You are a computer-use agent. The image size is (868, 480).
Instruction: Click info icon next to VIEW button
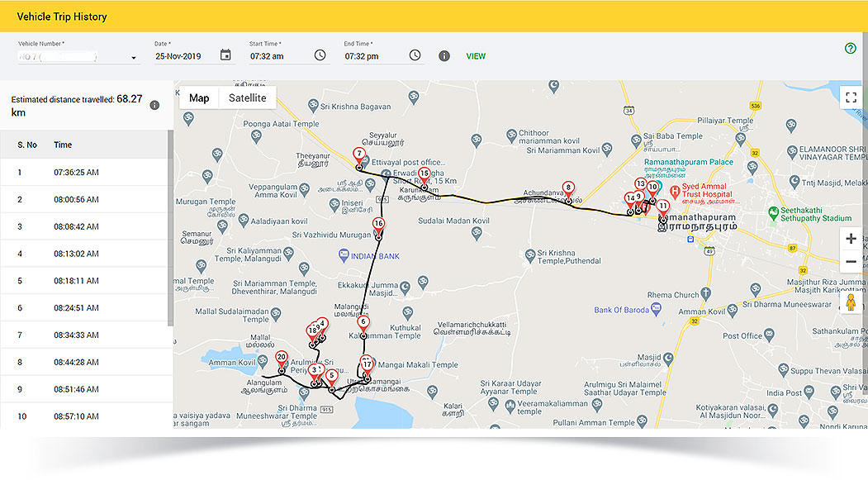(444, 56)
